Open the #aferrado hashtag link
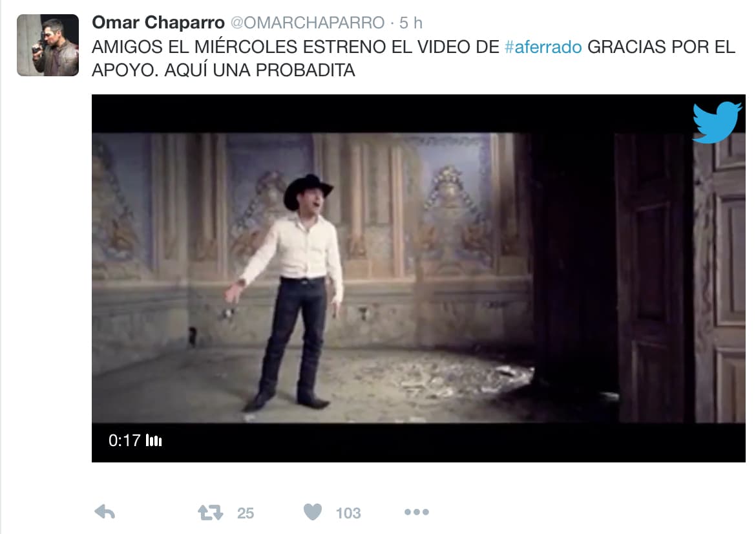The image size is (756, 534). tap(543, 47)
